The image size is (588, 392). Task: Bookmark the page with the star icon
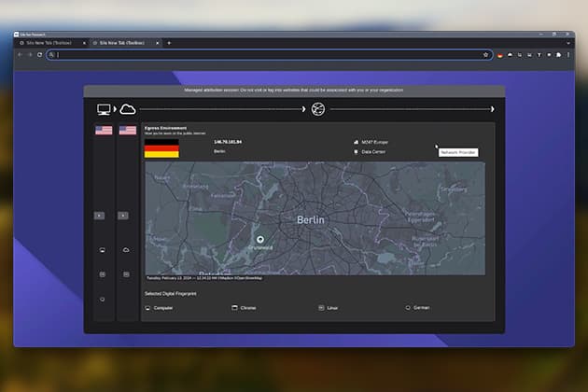[485, 55]
